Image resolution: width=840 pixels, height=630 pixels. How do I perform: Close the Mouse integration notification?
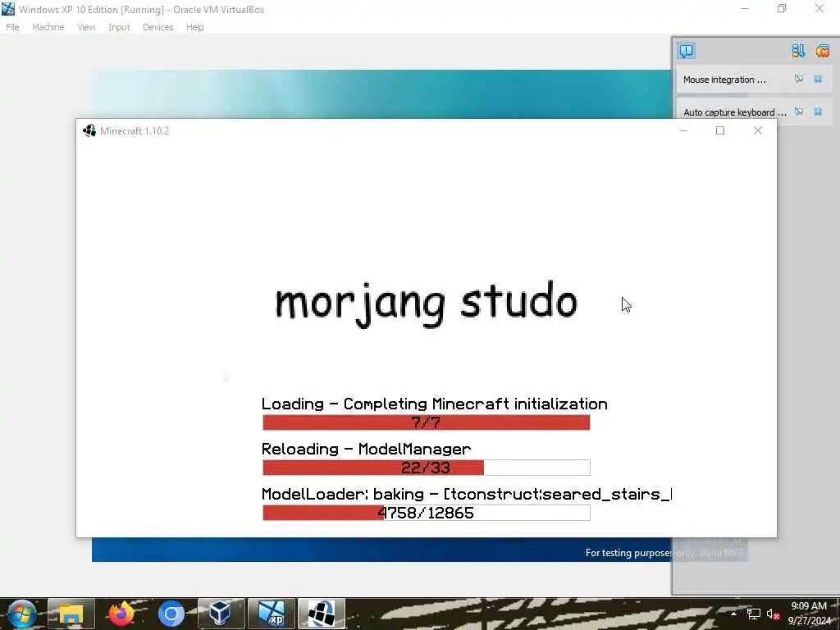pyautogui.click(x=818, y=79)
